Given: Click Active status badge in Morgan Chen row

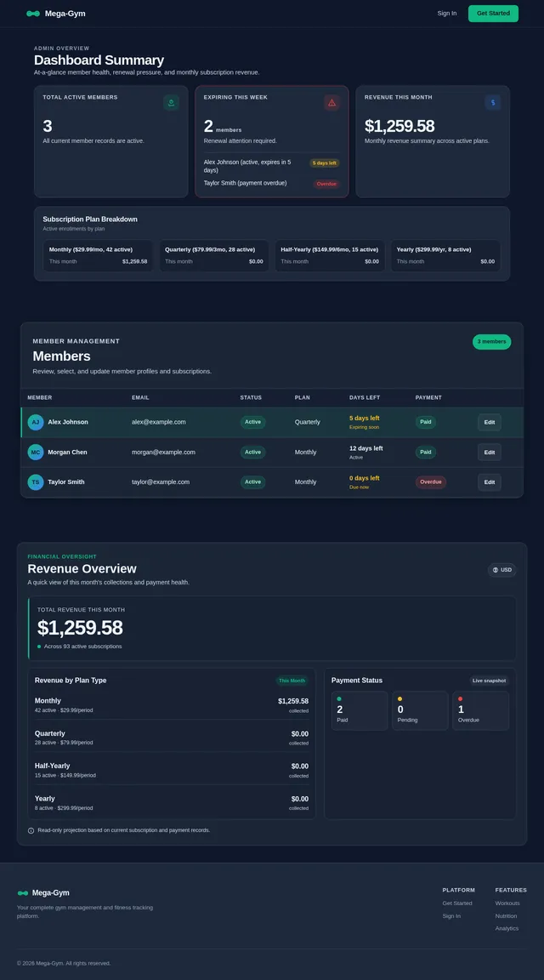Looking at the screenshot, I should 253,452.
